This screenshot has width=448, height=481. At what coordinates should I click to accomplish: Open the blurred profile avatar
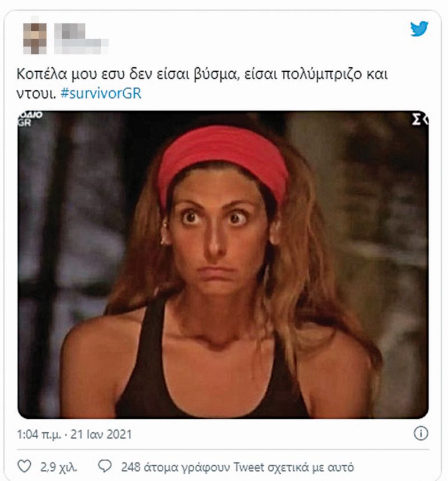pyautogui.click(x=35, y=39)
